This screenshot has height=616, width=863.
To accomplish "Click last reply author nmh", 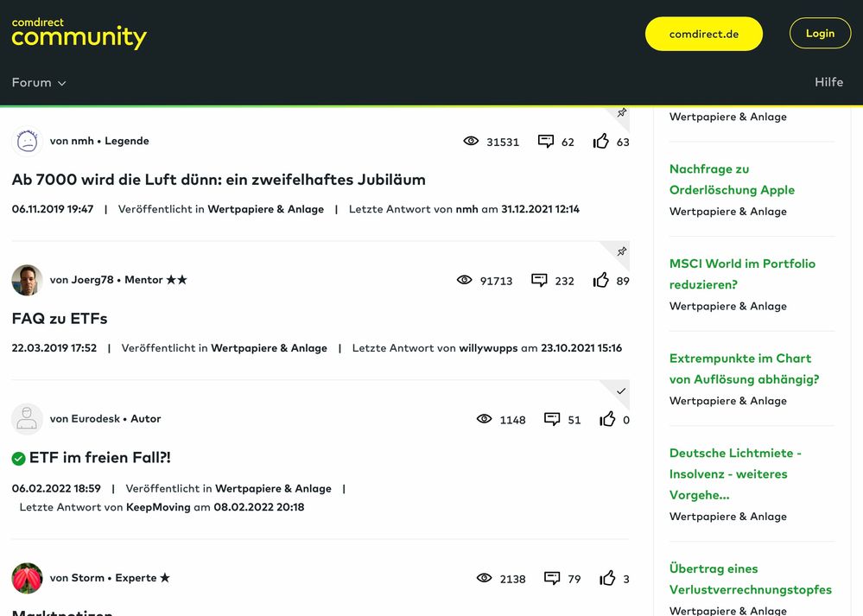I will click(466, 209).
